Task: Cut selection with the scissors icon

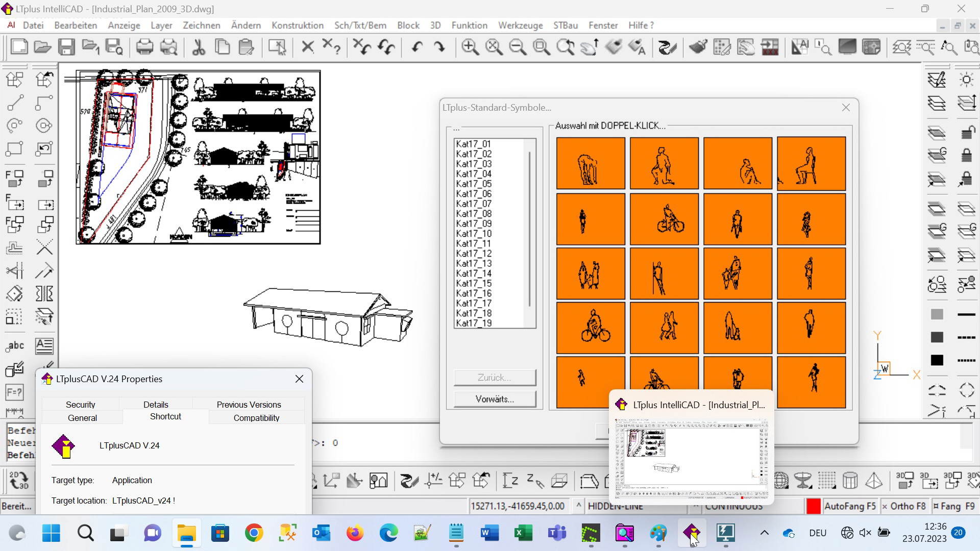Action: (x=199, y=47)
